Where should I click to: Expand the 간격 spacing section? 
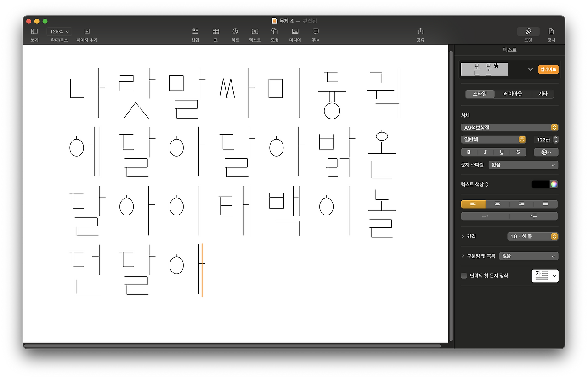pyautogui.click(x=462, y=236)
